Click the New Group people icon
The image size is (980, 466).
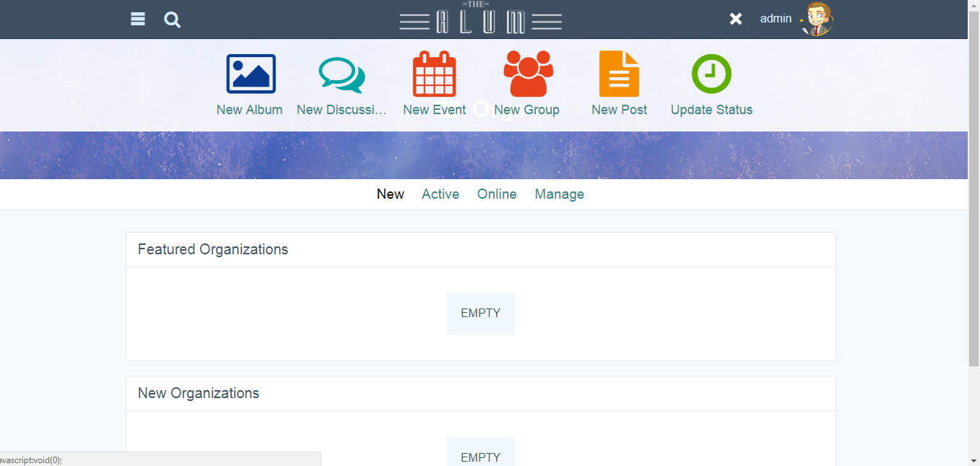(527, 74)
